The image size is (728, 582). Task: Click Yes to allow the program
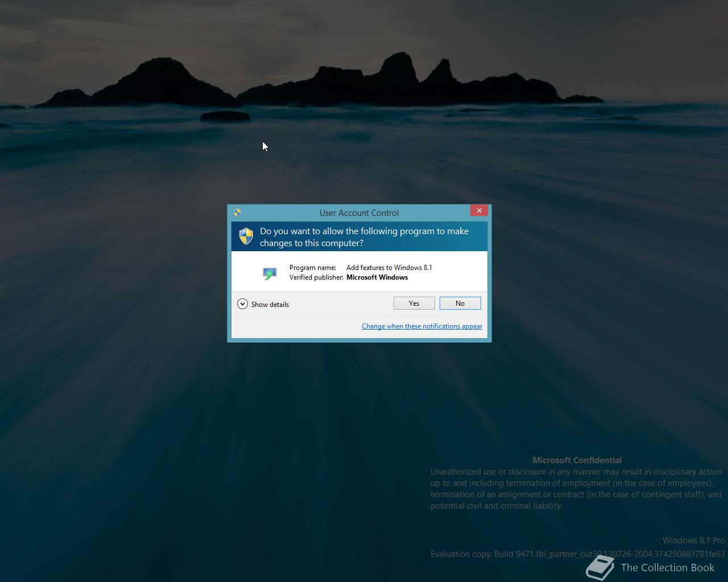coord(414,304)
